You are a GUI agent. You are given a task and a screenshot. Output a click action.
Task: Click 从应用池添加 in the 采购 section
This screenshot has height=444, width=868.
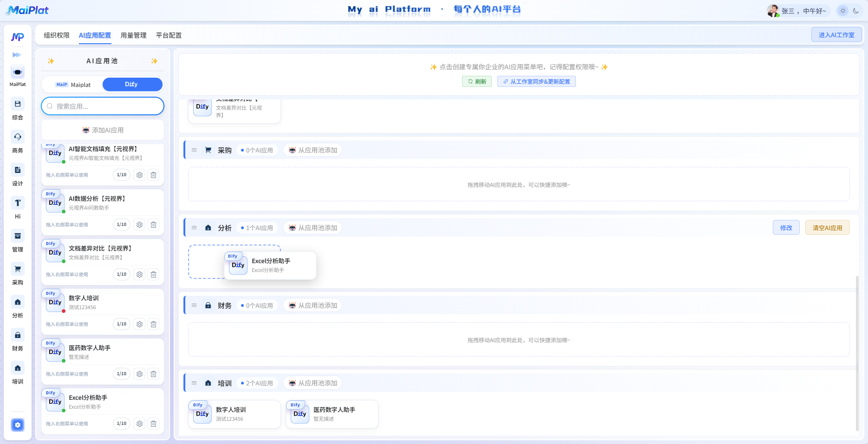point(313,150)
